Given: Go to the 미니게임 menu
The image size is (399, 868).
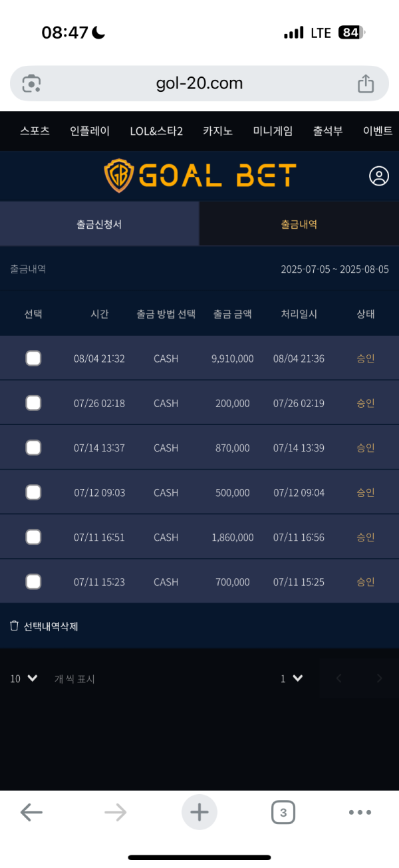Looking at the screenshot, I should point(273,131).
